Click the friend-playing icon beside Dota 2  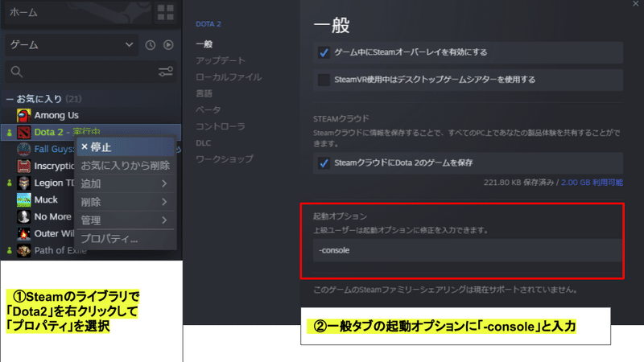click(x=10, y=132)
